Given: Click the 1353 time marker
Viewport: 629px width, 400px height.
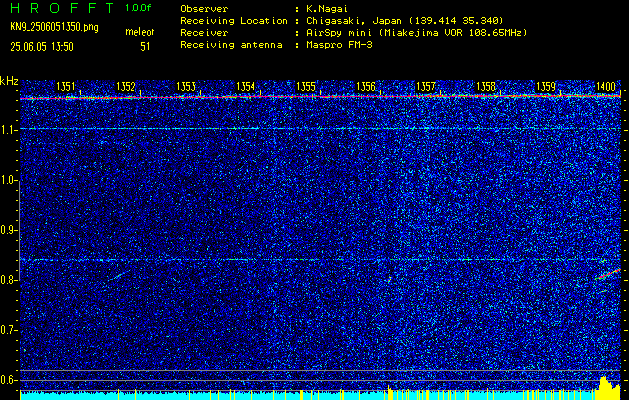Looking at the screenshot, I should coord(186,87).
